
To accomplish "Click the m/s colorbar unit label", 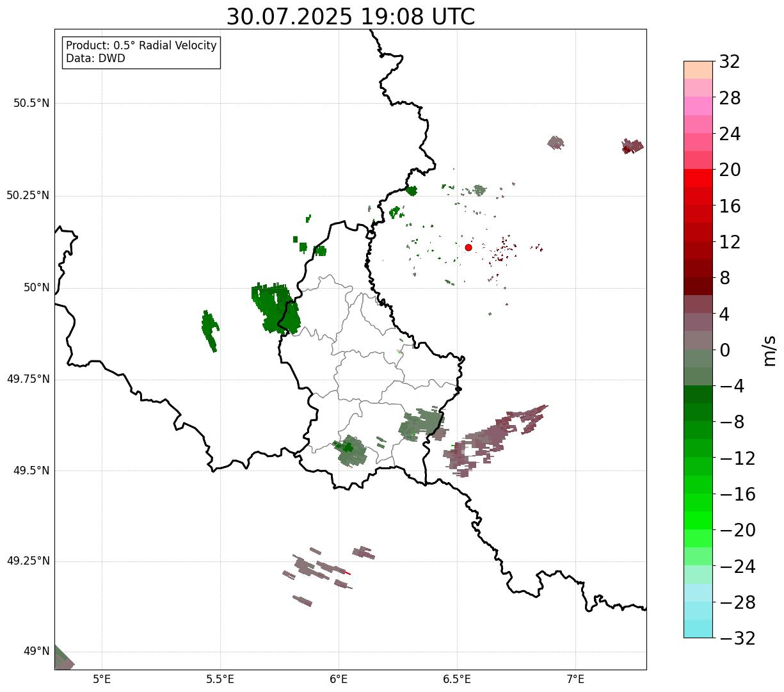I will tap(769, 350).
